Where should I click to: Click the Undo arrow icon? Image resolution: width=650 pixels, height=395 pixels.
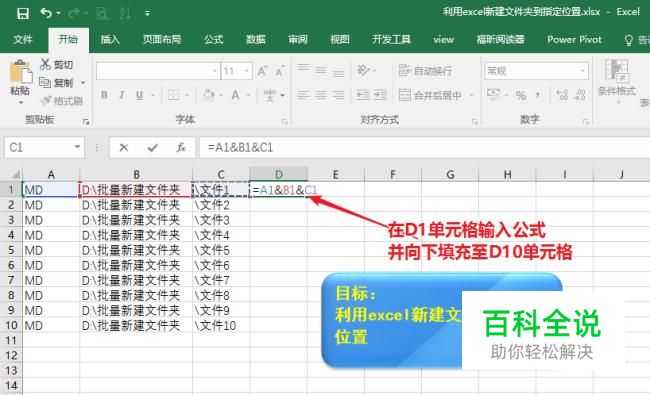(x=46, y=13)
